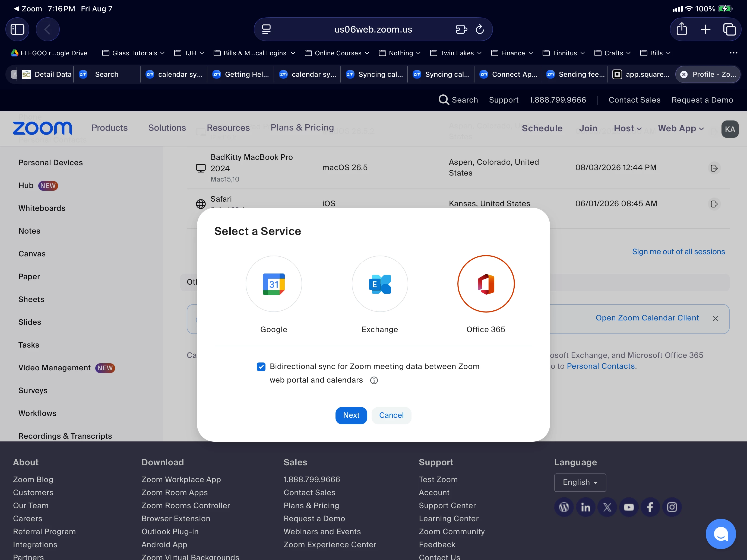Click the extensions icon in address bar

click(461, 29)
